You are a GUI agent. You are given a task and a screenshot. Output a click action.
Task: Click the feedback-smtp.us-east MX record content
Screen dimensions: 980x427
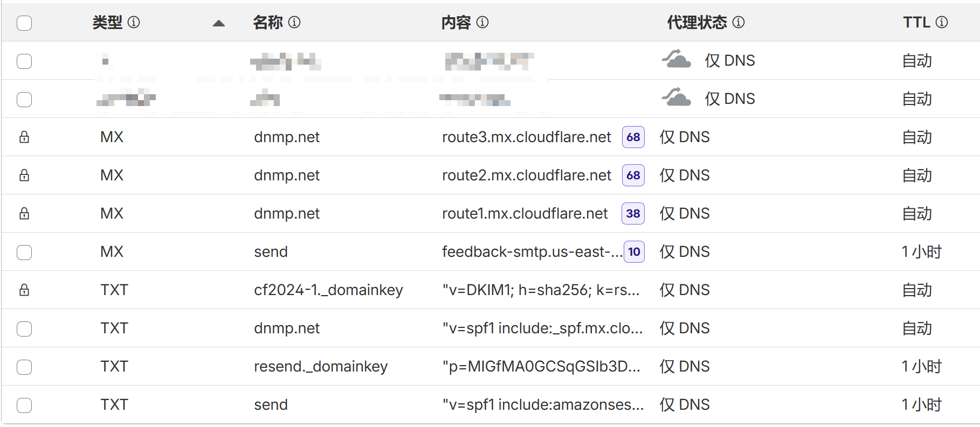(x=532, y=251)
